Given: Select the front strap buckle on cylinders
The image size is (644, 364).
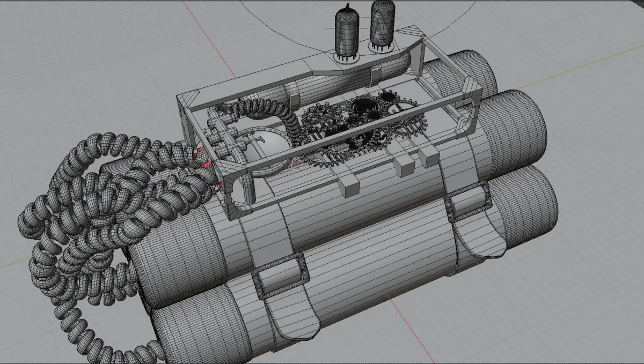Looking at the screenshot, I should click(281, 276).
